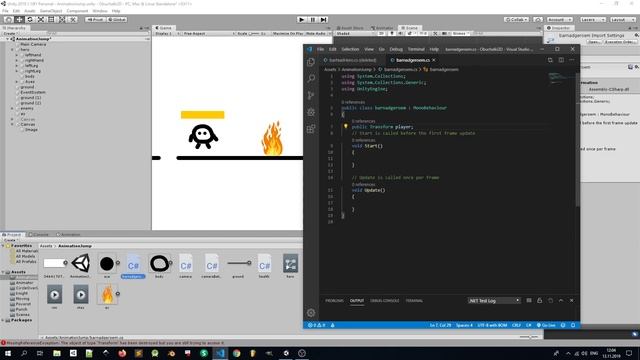Toggle Mute Audio in Game view

(316, 33)
